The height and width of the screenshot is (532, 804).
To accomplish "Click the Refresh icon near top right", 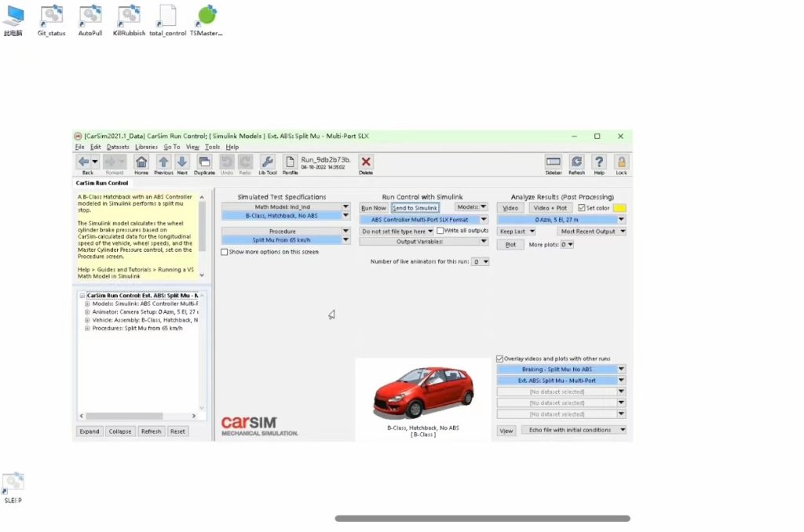I will (577, 161).
